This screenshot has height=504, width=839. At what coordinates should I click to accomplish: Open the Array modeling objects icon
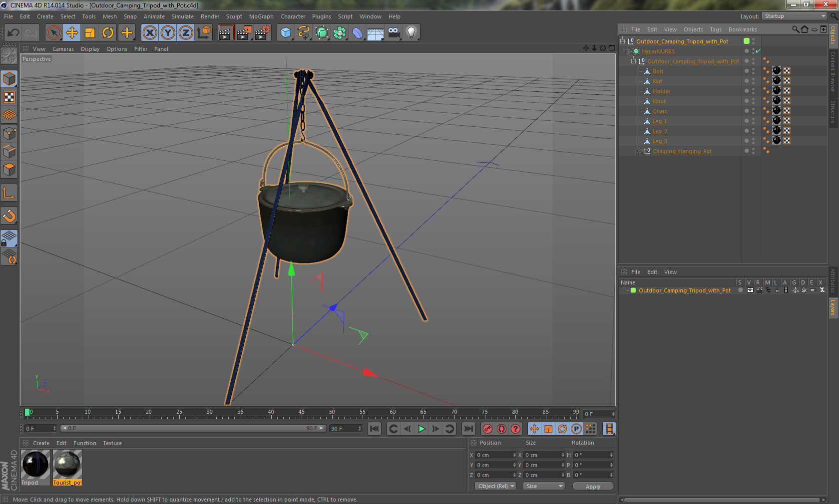(340, 33)
